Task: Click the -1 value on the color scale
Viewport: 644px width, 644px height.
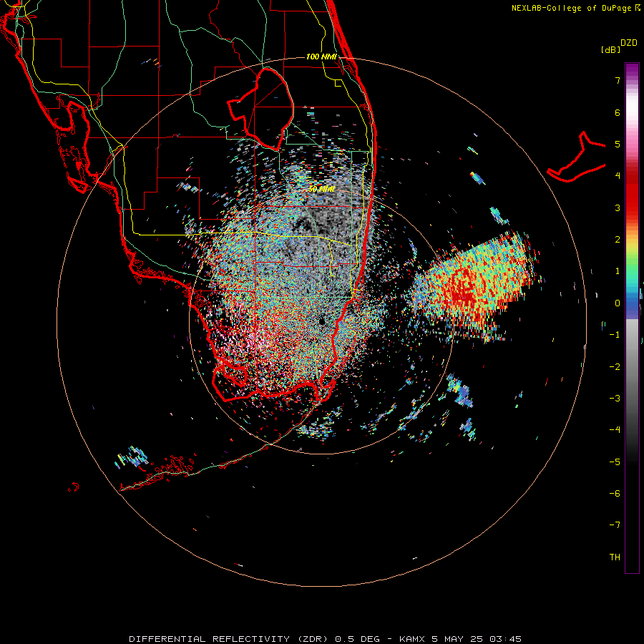Action: 615,335
